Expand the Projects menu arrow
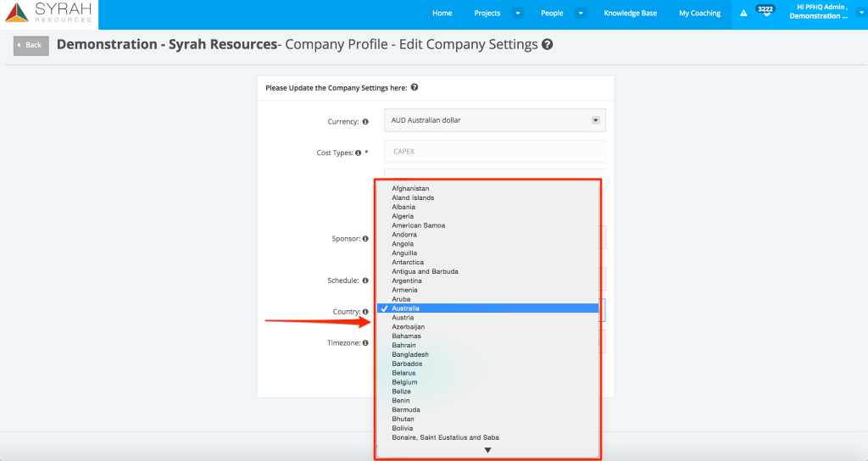 pos(518,14)
